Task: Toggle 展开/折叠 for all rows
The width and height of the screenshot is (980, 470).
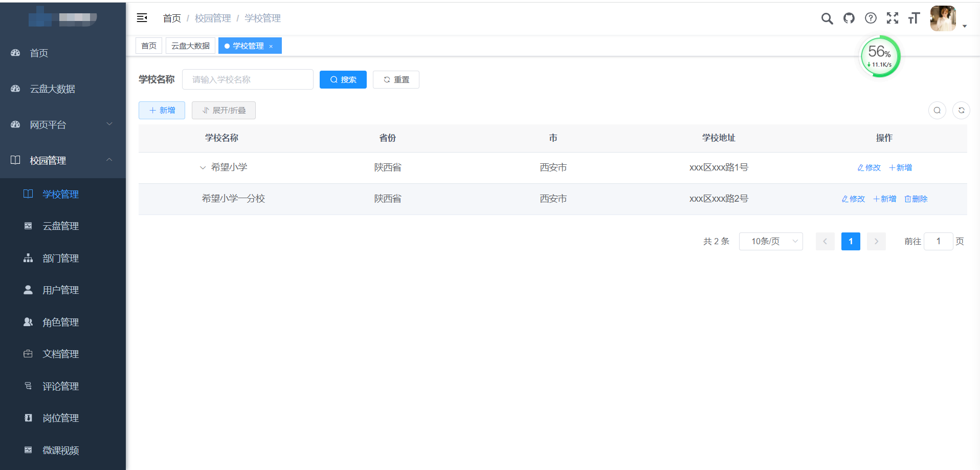Action: [x=224, y=110]
